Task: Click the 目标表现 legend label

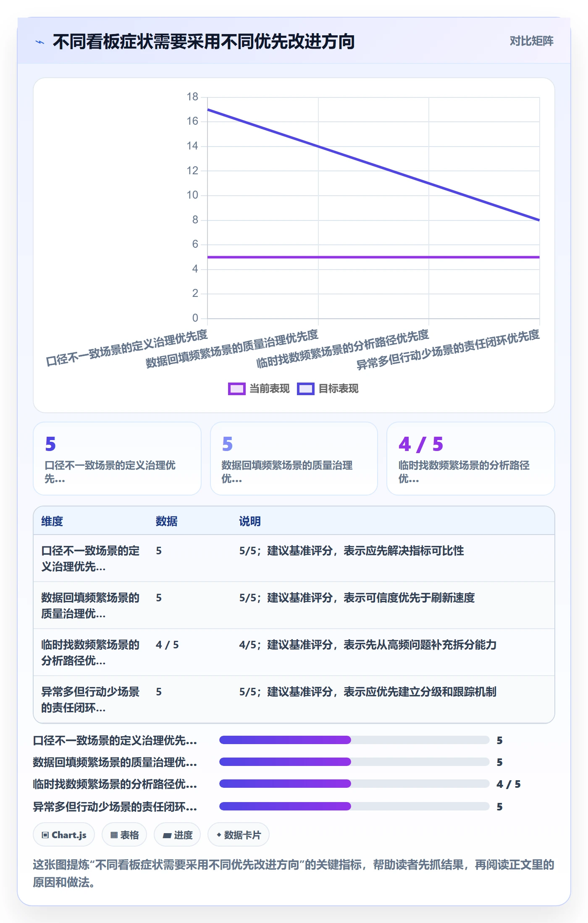Action: [x=338, y=389]
